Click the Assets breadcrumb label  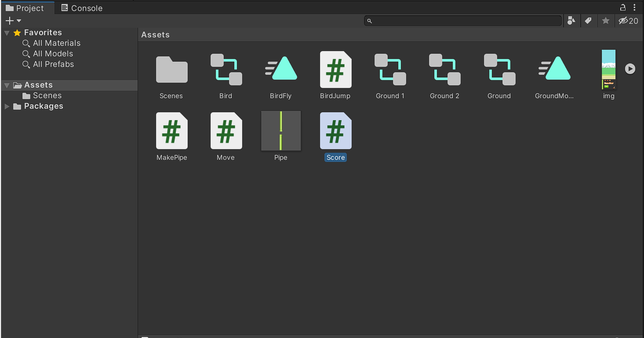coord(155,35)
